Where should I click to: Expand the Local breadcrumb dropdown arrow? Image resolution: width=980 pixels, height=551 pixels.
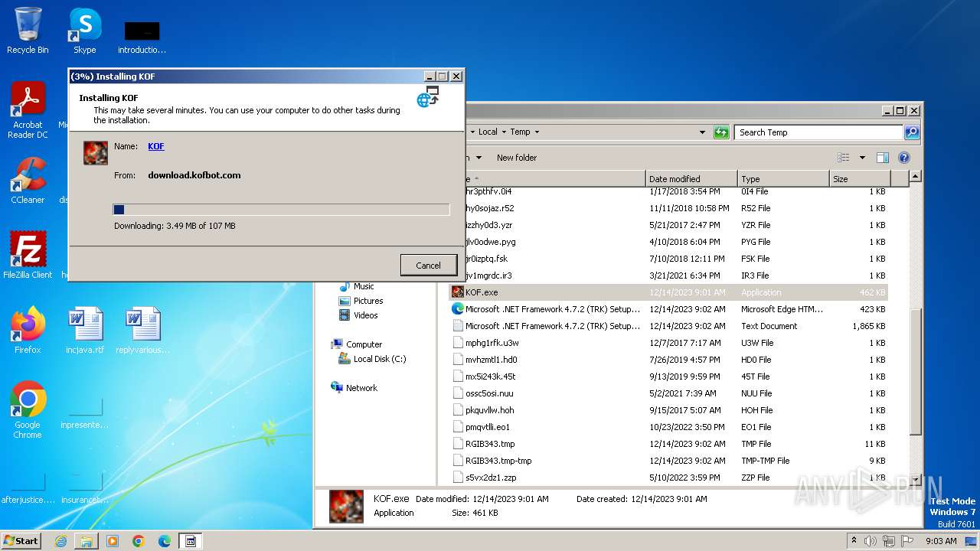pyautogui.click(x=503, y=132)
